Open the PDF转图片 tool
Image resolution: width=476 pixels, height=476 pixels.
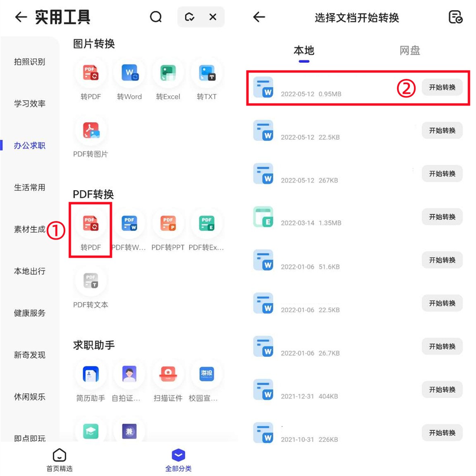point(91,130)
